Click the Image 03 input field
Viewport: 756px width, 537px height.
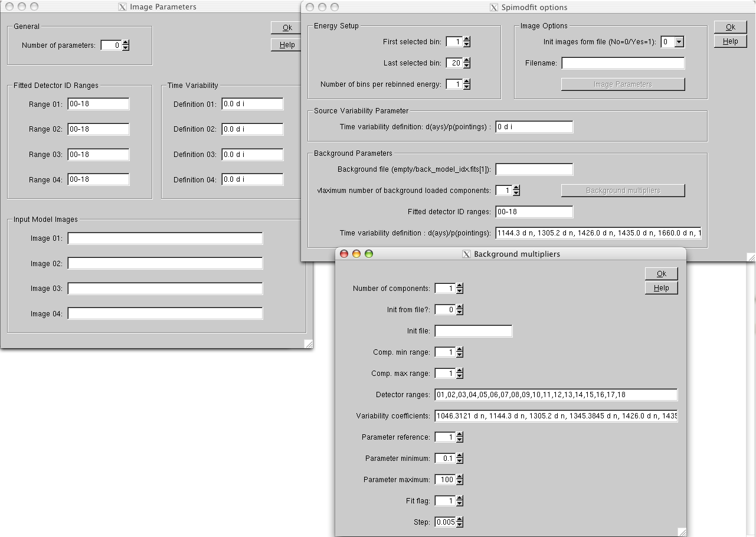pos(165,289)
